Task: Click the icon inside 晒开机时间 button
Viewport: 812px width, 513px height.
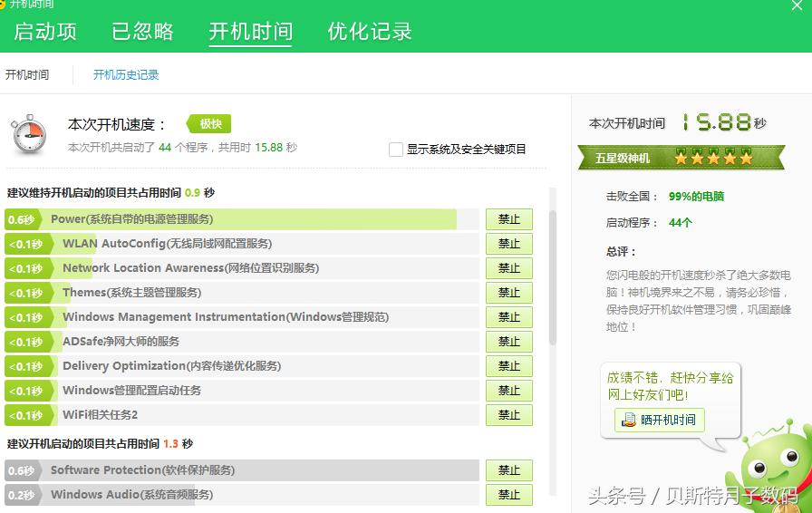Action: coord(628,420)
